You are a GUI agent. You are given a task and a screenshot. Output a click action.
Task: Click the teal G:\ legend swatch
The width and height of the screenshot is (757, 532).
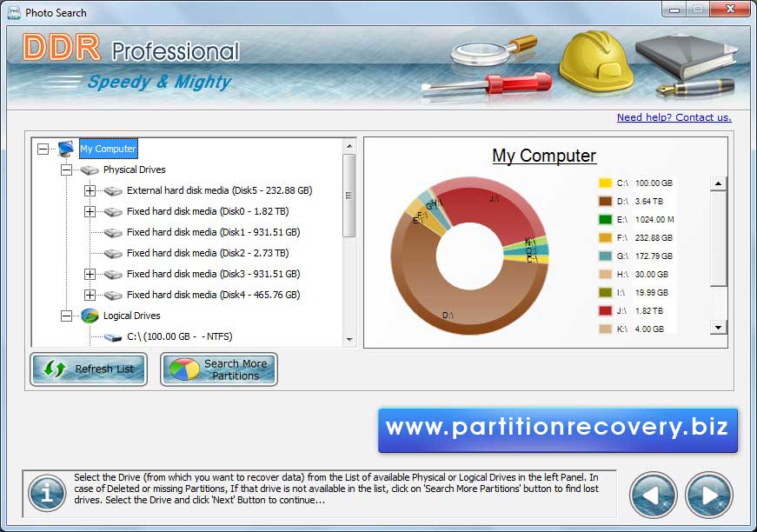(x=605, y=256)
